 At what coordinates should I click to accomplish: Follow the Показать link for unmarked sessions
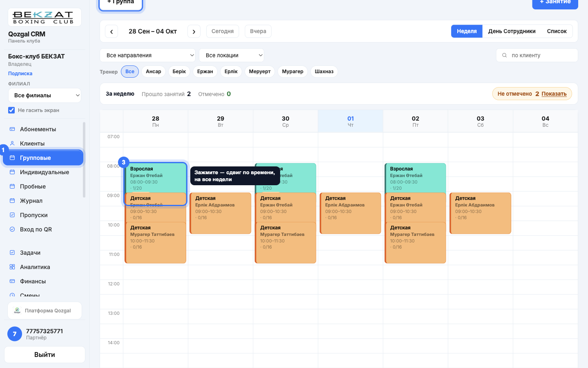(x=554, y=94)
